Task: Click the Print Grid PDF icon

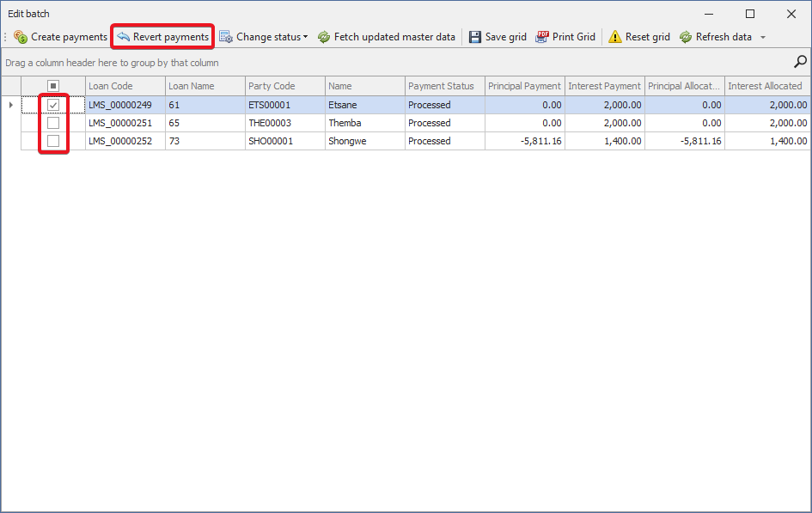Action: 542,37
